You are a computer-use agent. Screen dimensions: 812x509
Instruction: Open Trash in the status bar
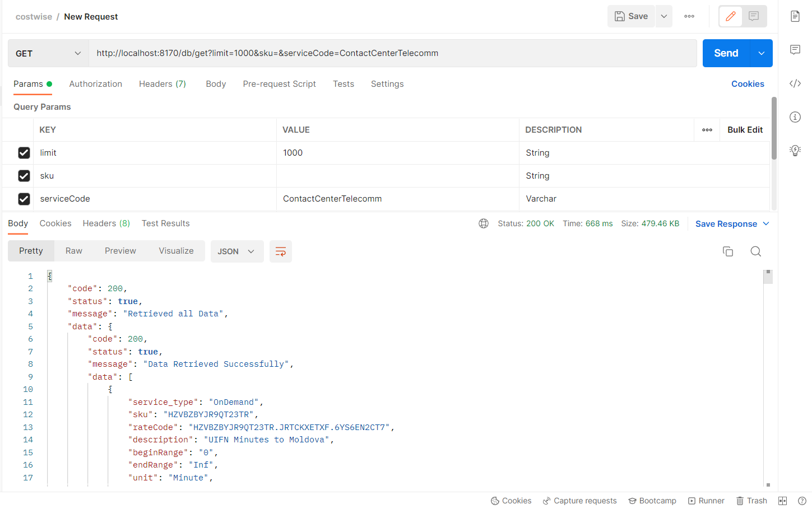click(751, 501)
